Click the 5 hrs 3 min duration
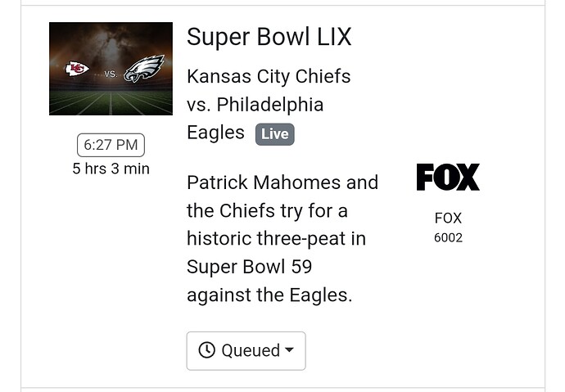565x392 pixels. (x=111, y=169)
